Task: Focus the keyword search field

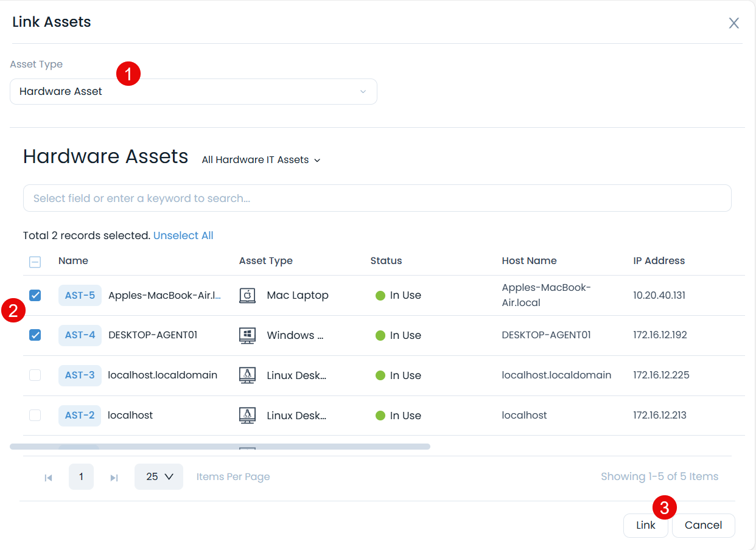Action: coord(377,198)
